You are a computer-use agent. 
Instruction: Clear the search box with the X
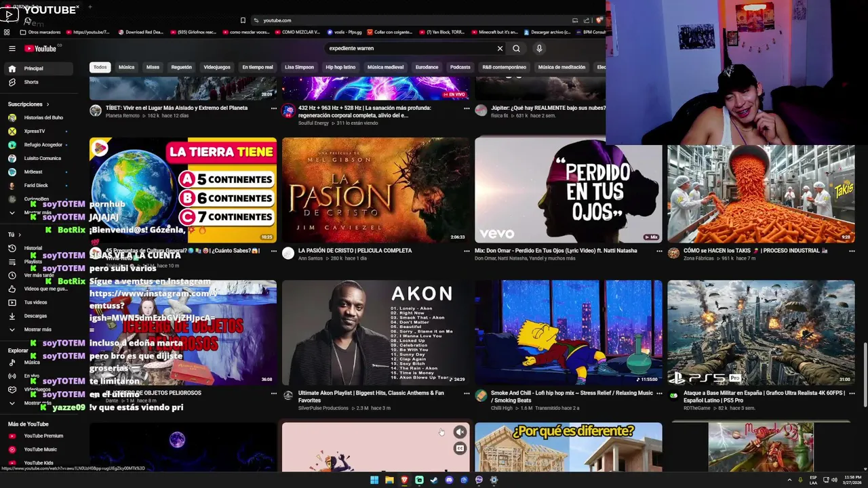pos(500,48)
